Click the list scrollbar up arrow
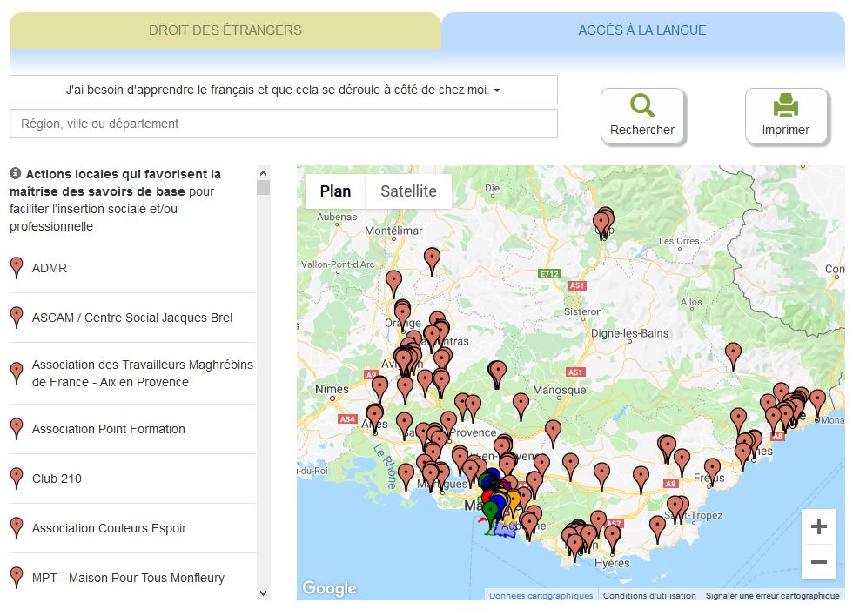Screen dimensions: 853x616 point(263,173)
